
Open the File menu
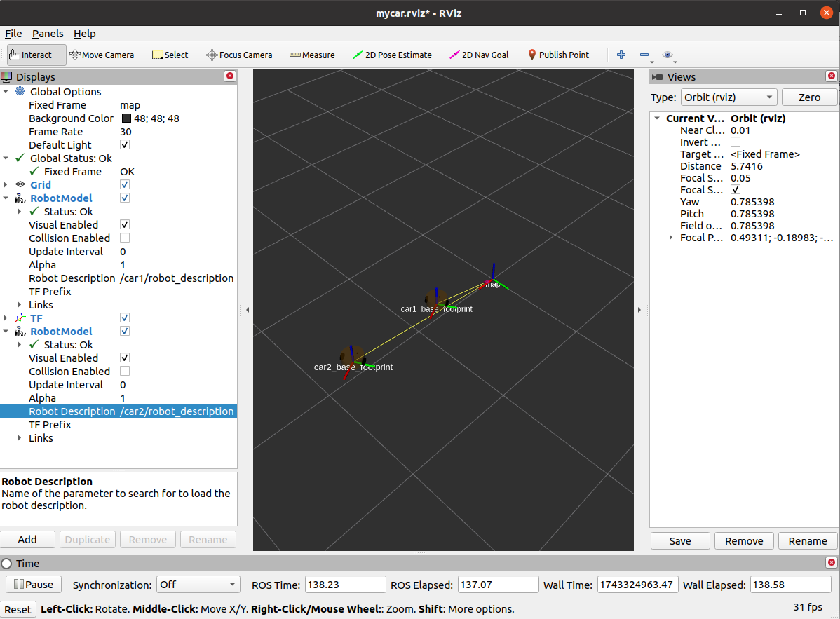[13, 34]
